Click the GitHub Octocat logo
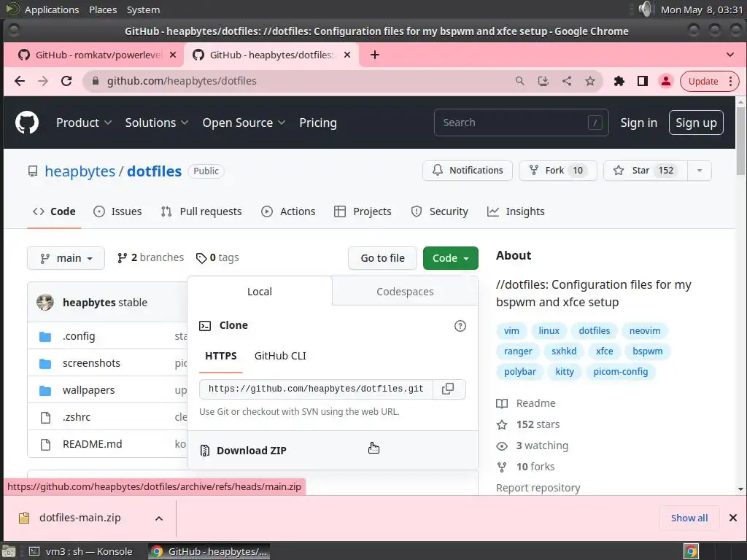 point(27,122)
